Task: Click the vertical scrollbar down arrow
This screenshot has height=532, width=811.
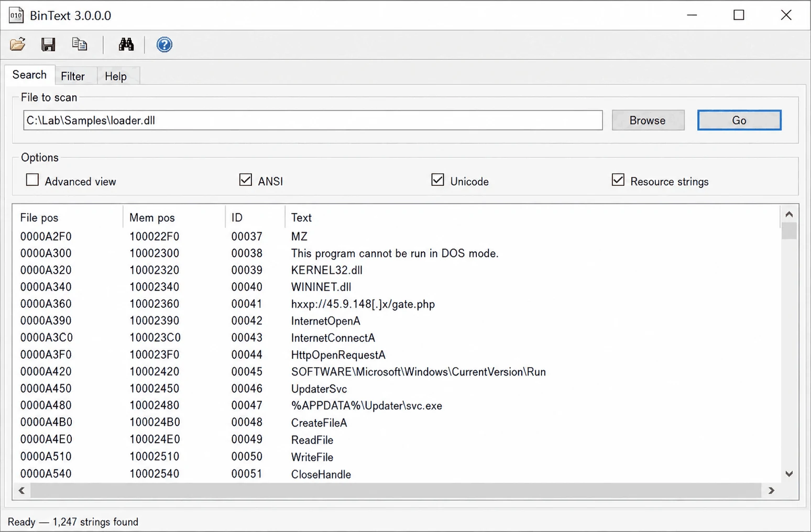Action: tap(789, 474)
